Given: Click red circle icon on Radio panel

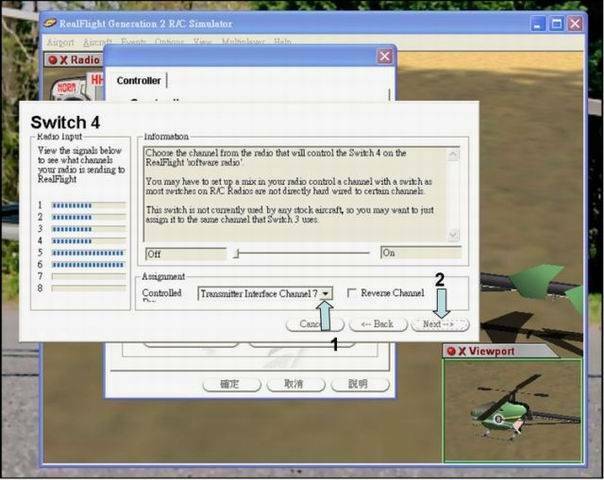Looking at the screenshot, I should pyautogui.click(x=53, y=60).
